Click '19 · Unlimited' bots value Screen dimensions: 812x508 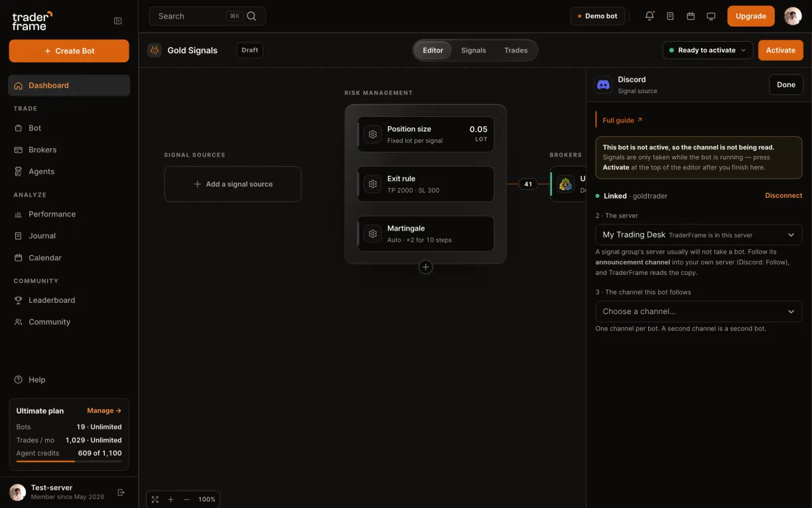coord(99,427)
